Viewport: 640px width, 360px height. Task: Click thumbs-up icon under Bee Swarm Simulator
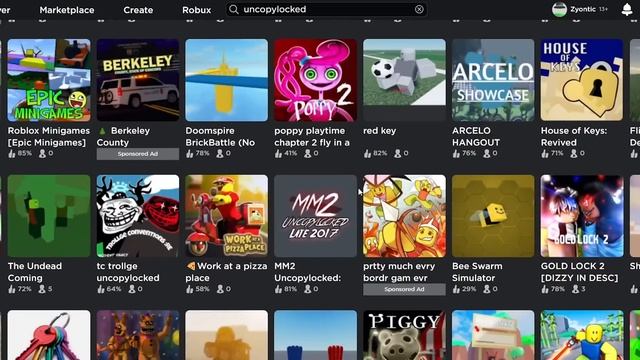[x=456, y=289]
